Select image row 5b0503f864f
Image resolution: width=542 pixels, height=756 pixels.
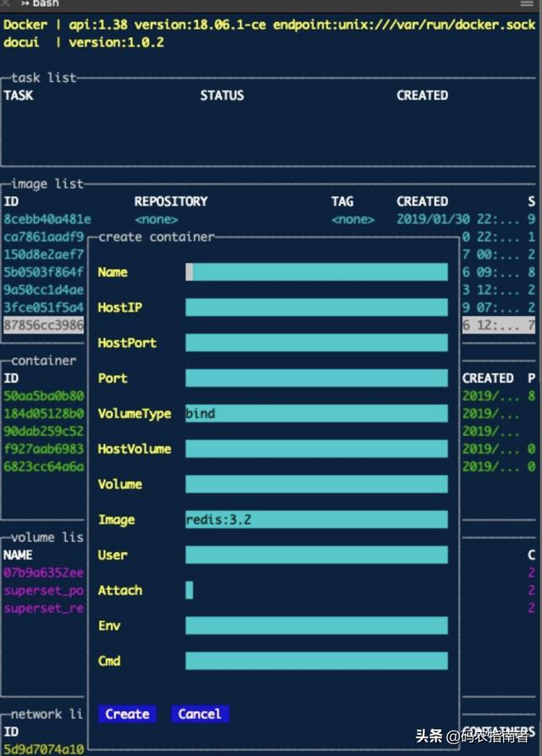44,273
